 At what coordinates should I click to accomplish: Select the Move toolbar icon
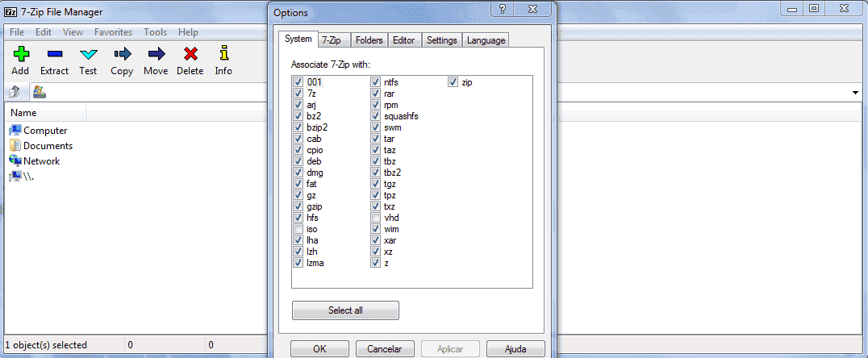click(x=156, y=54)
